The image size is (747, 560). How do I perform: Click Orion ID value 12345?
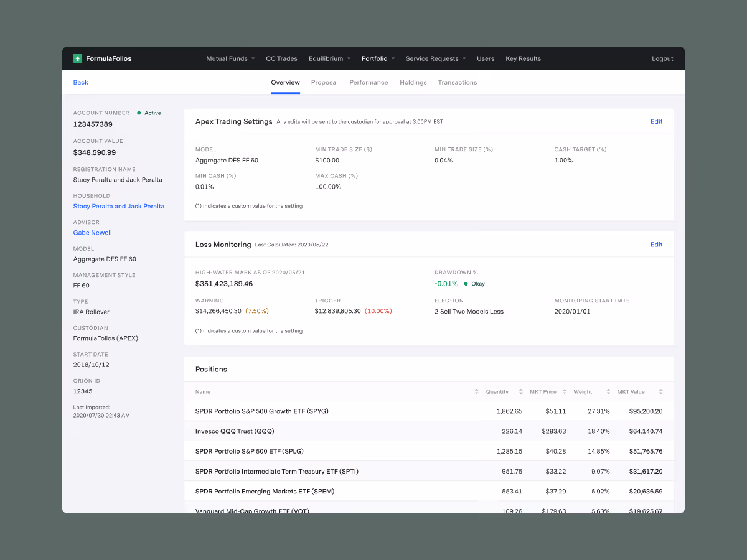click(x=83, y=391)
